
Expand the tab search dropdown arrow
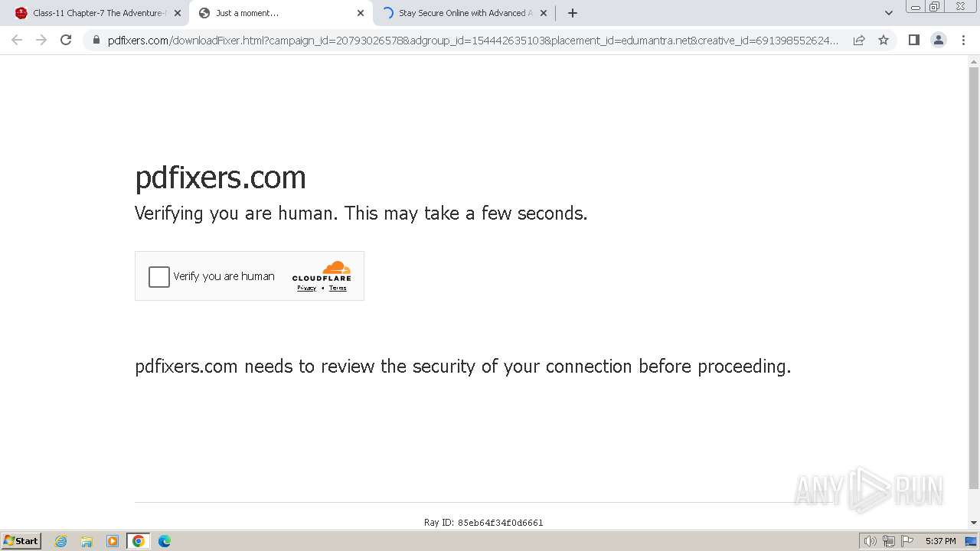(889, 13)
